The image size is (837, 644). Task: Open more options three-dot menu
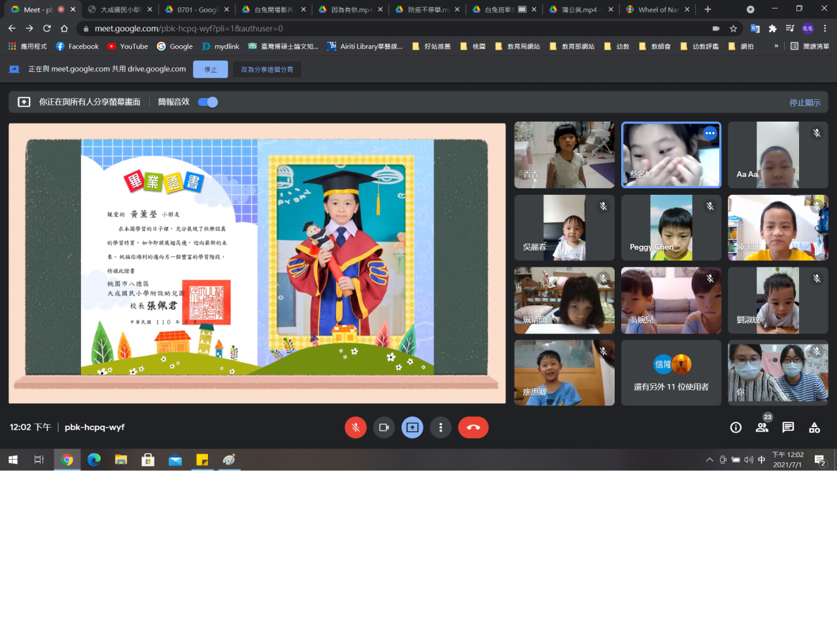point(441,428)
